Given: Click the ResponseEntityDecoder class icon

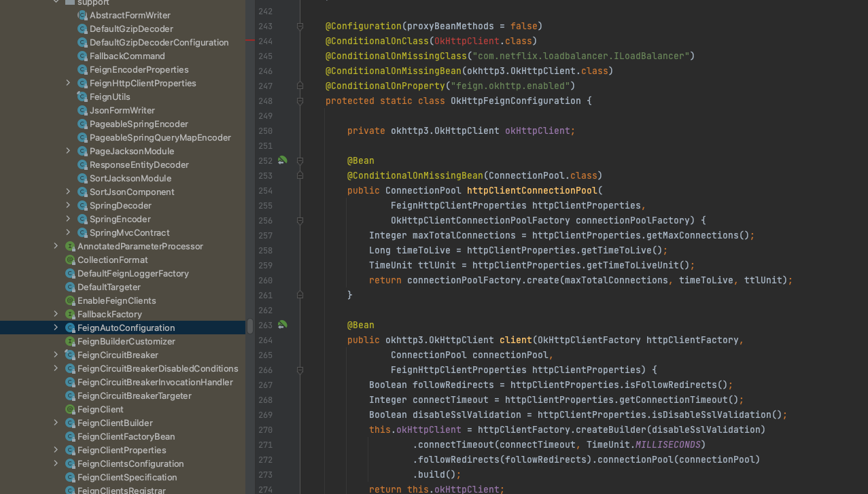Looking at the screenshot, I should pyautogui.click(x=82, y=164).
